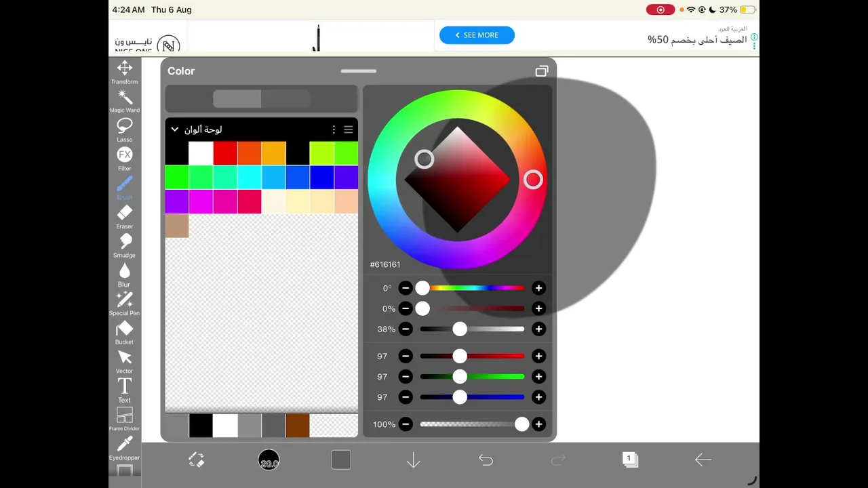Select the Bucket fill tool

[x=125, y=332]
